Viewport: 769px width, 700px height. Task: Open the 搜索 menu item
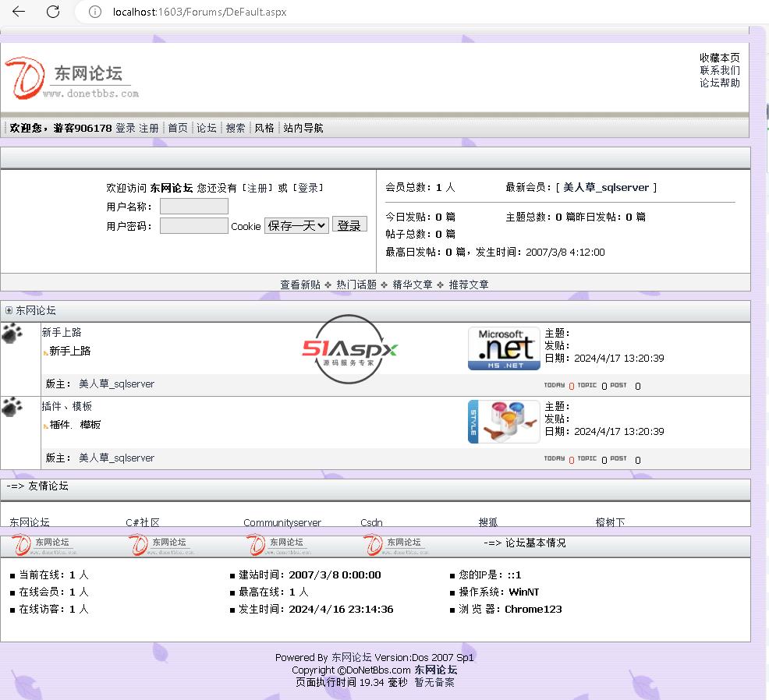click(x=236, y=128)
